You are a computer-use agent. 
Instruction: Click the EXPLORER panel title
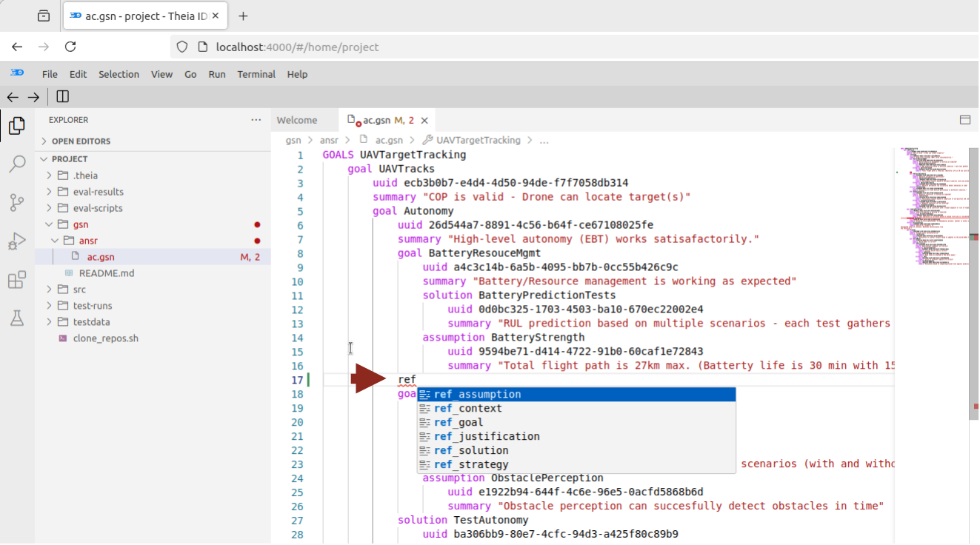(68, 120)
